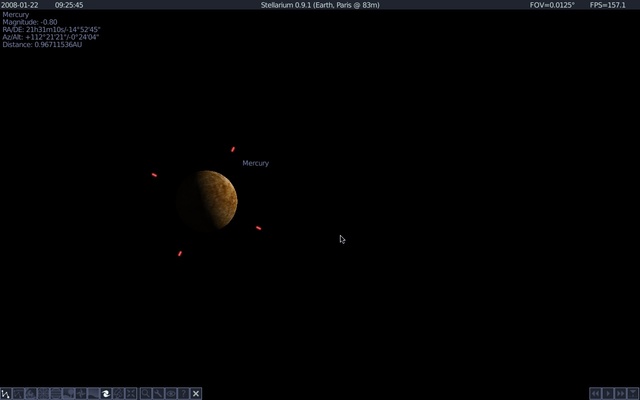The height and width of the screenshot is (400, 640).
Task: Decrease time speed rewind button
Action: (596, 393)
